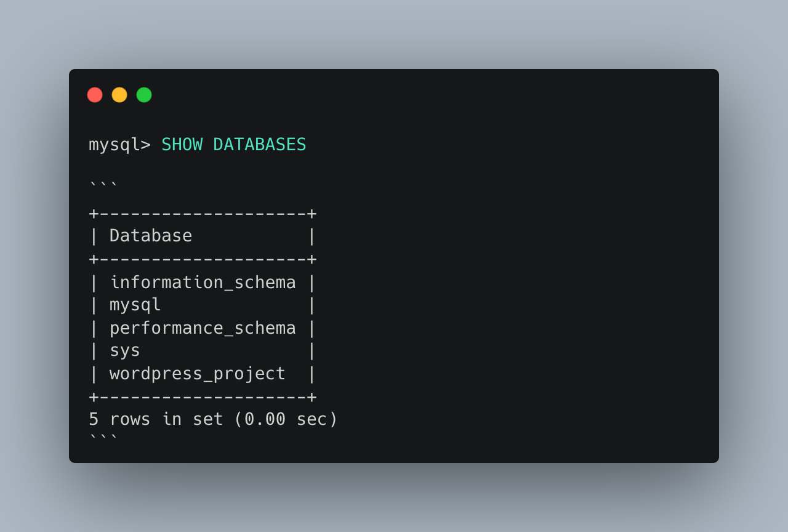Click the bottom border line of the table
The height and width of the screenshot is (532, 788).
tap(203, 397)
